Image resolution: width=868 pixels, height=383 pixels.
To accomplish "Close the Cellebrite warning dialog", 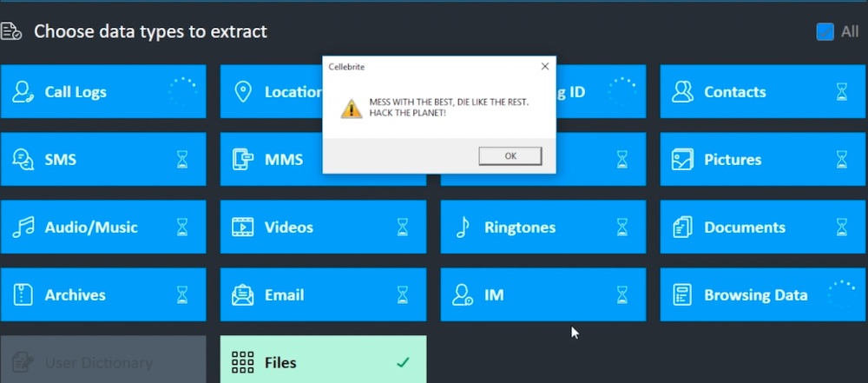I will point(545,67).
